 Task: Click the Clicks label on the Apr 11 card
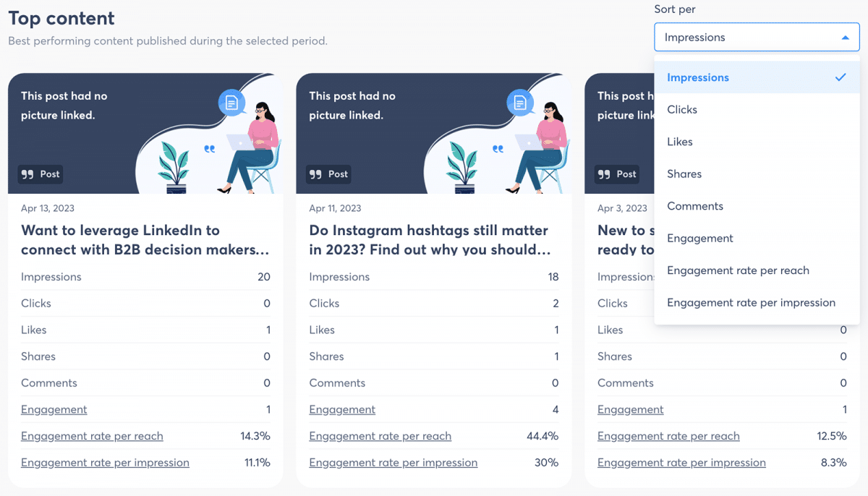324,304
